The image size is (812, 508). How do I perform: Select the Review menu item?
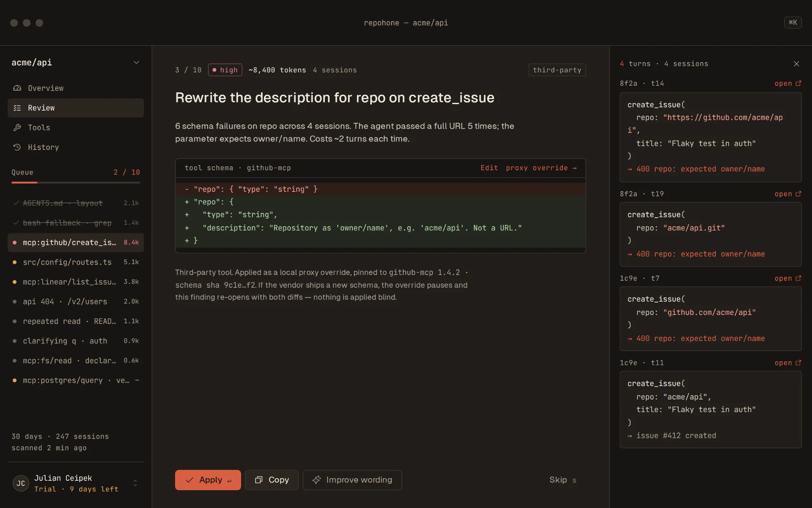click(x=76, y=108)
